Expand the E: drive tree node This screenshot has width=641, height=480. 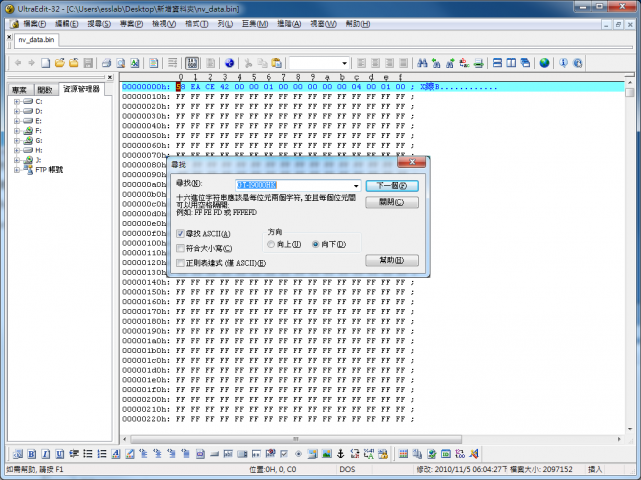tap(17, 121)
